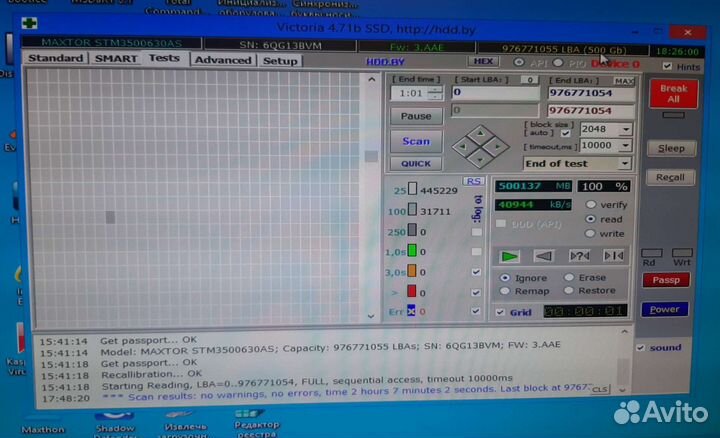This screenshot has height=438, width=720.
Task: Select the API radio button
Action: (519, 62)
